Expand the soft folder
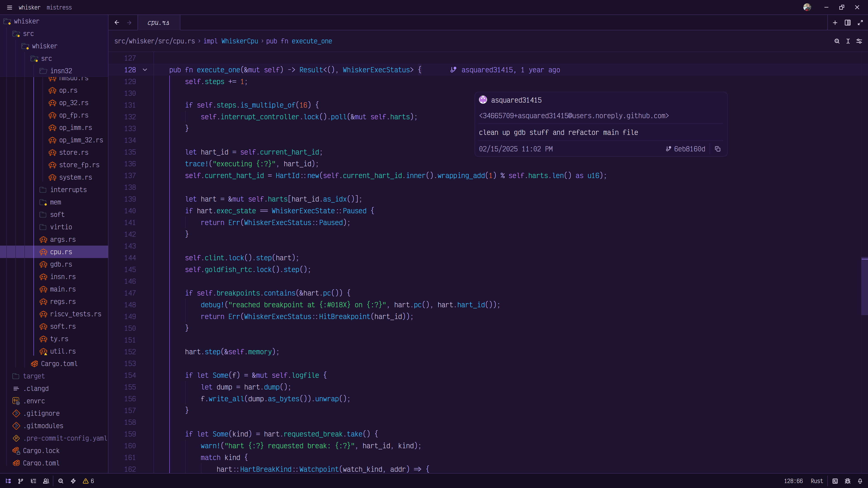This screenshot has width=868, height=488. (x=54, y=215)
